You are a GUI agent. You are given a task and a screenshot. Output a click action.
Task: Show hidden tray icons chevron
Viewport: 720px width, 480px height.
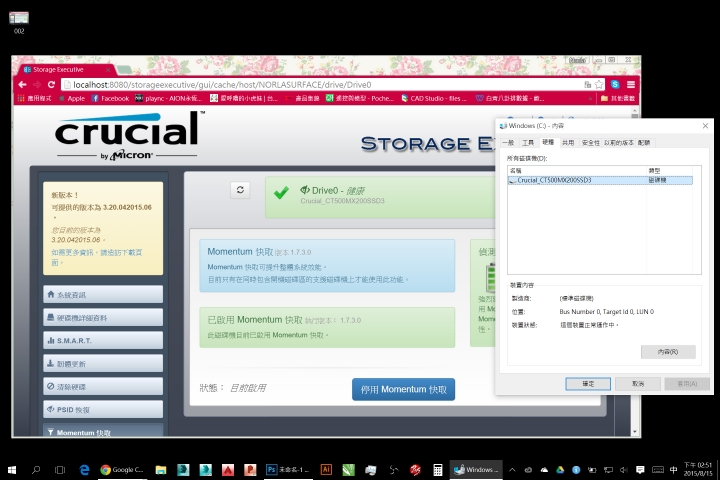click(x=512, y=469)
